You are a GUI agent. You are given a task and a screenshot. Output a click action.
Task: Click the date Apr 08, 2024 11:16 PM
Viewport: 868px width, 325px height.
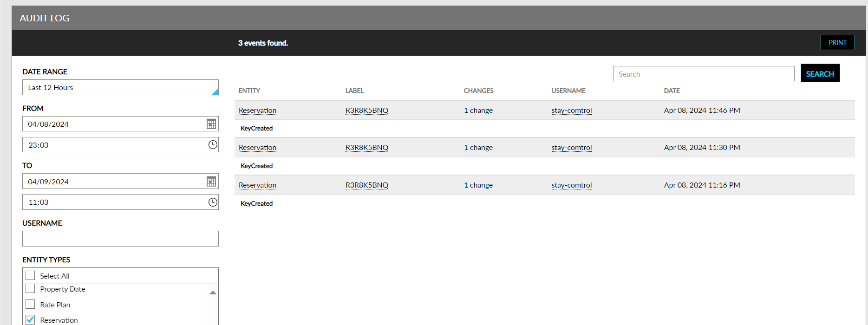point(702,185)
